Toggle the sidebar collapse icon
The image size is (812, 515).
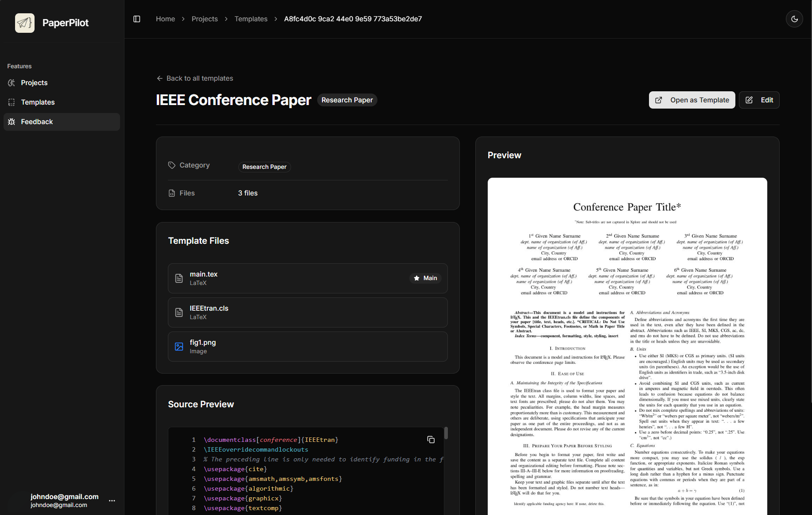(137, 19)
